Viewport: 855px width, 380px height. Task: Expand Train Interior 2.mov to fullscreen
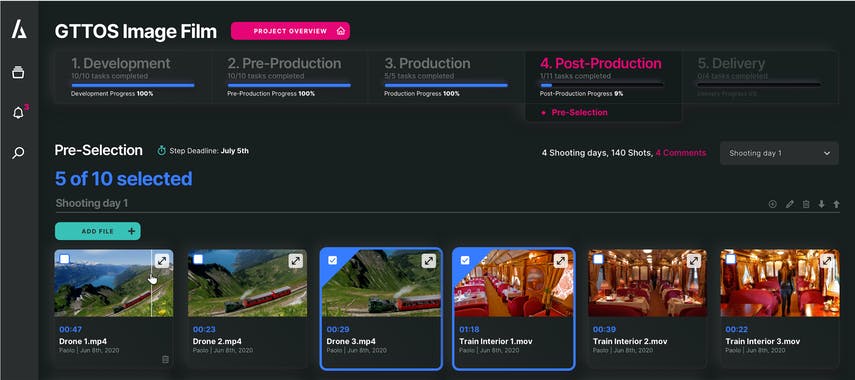(694, 261)
